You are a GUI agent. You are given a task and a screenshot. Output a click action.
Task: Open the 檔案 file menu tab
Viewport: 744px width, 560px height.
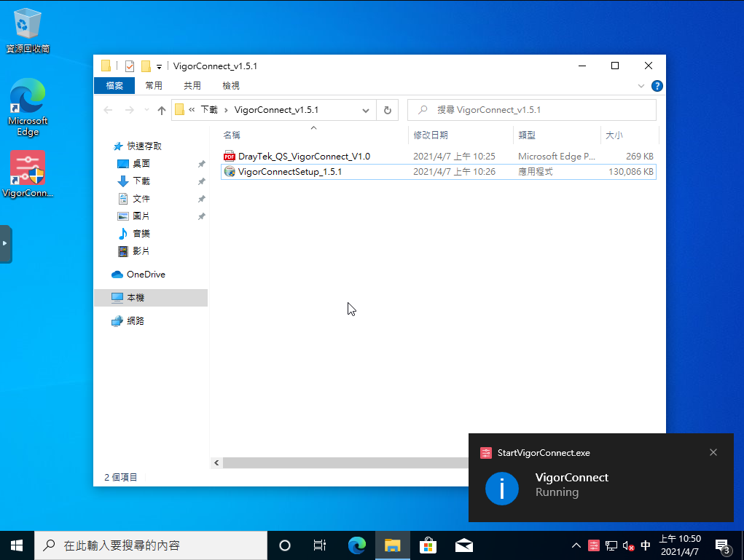pyautogui.click(x=114, y=86)
